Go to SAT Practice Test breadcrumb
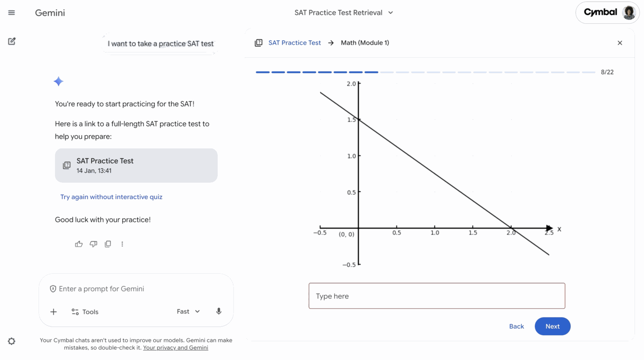 pos(294,43)
